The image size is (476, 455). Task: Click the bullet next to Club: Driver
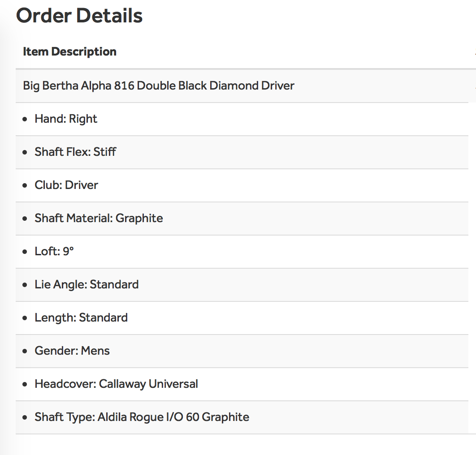pyautogui.click(x=25, y=185)
